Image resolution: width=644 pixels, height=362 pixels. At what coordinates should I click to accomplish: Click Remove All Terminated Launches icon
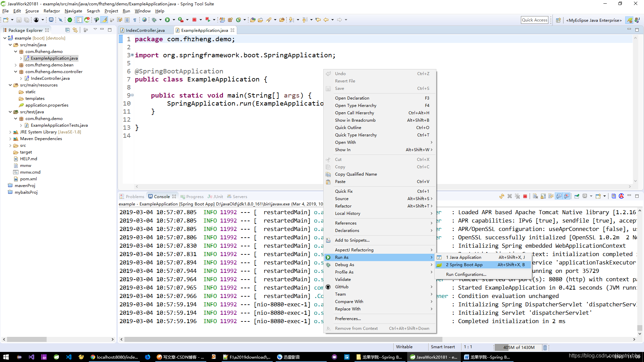(517, 196)
